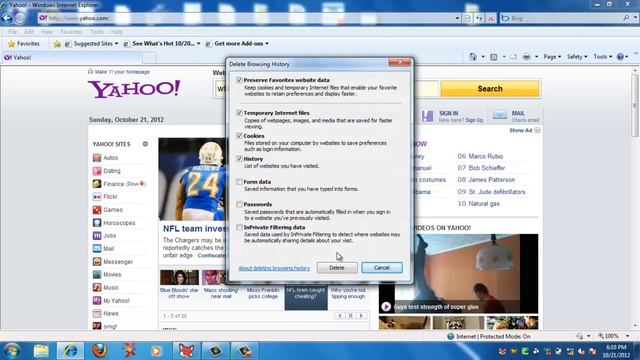This screenshot has height=360, width=640.
Task: Expand Suggested Sites dropdown
Action: [x=116, y=44]
